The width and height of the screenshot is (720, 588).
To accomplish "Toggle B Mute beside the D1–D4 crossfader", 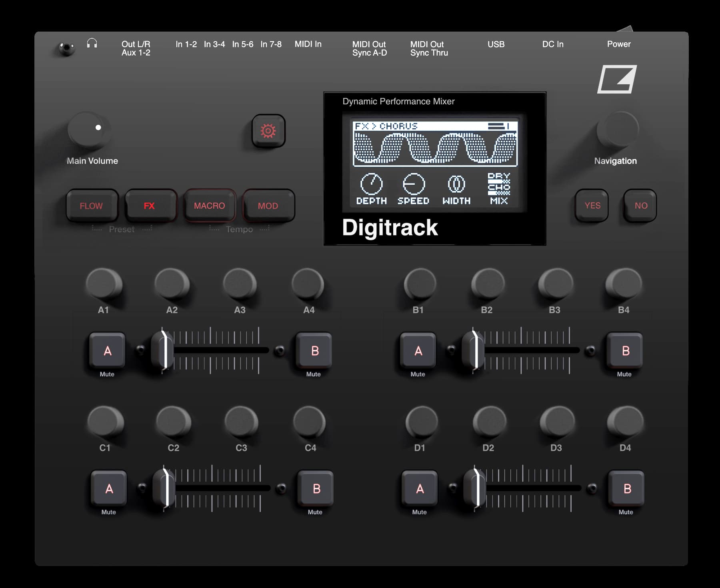I will point(626,488).
